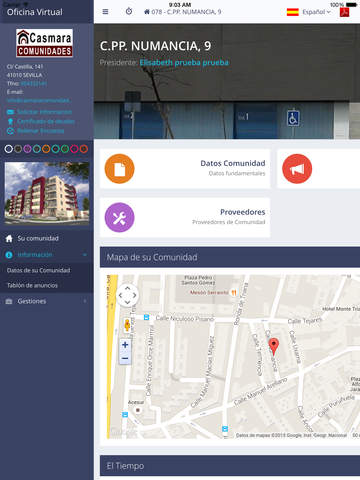This screenshot has height=480, width=360.
Task: Pick the pink theme color circle
Action: [74, 149]
